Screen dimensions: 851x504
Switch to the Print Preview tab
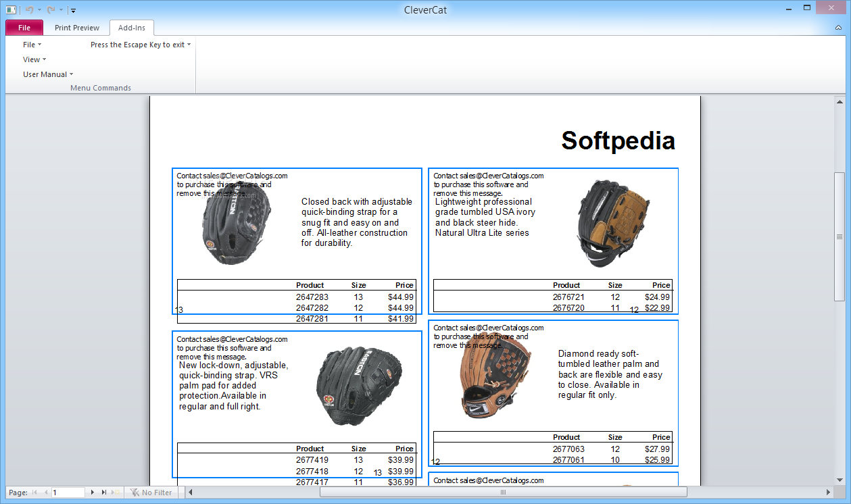[x=77, y=28]
